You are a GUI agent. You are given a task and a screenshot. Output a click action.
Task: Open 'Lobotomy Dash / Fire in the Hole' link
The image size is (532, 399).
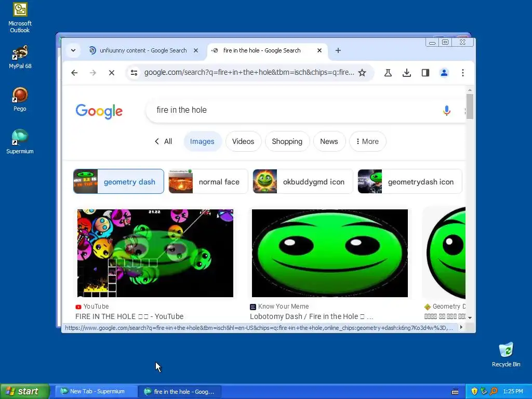(x=312, y=316)
